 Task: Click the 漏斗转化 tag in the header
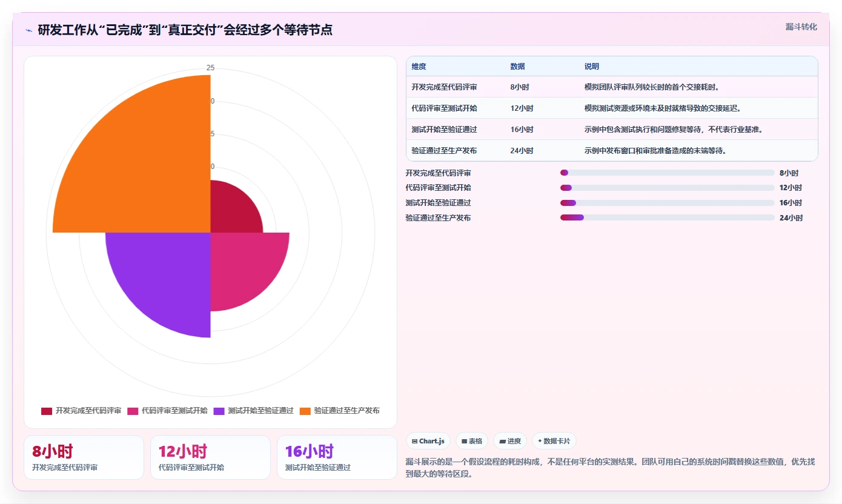pos(801,27)
